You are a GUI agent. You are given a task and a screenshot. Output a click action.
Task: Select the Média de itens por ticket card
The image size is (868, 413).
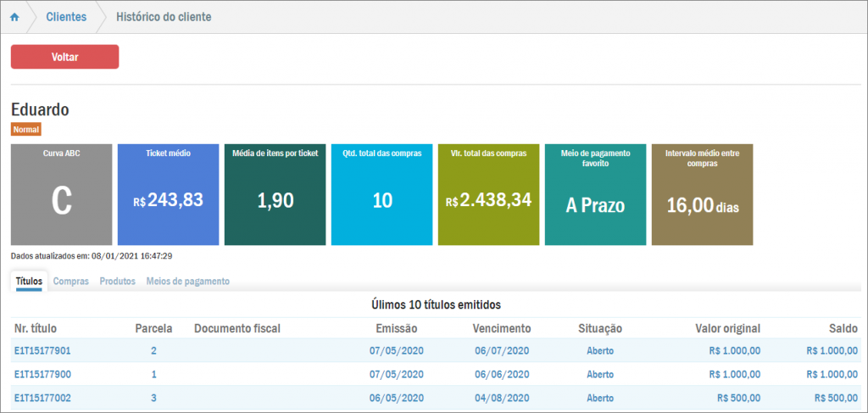pos(275,195)
